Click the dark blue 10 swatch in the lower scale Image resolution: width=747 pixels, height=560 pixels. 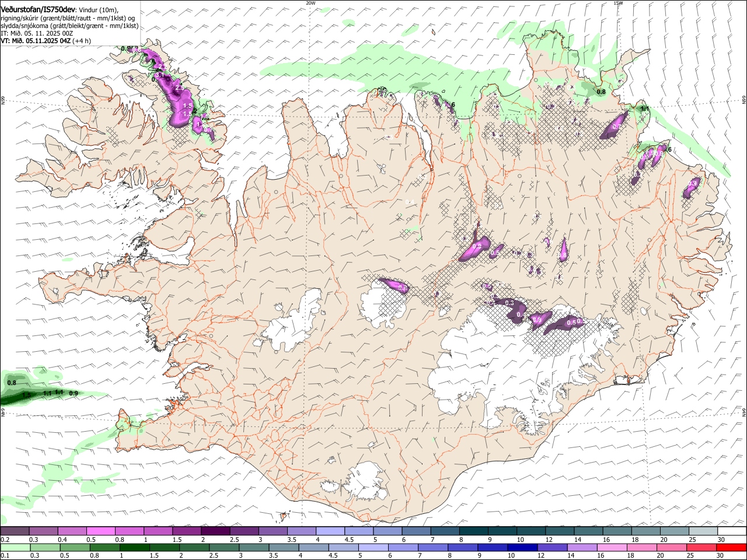(521, 548)
